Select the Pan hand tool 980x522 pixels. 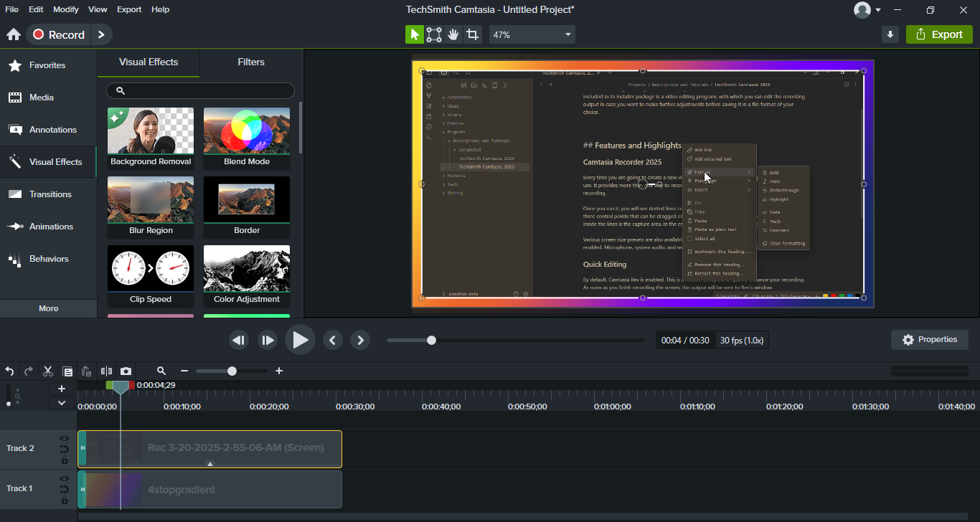point(453,34)
